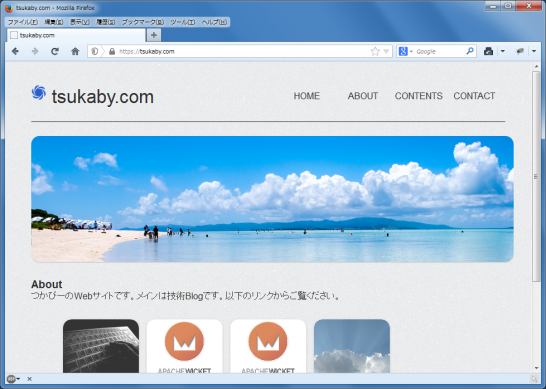Click the site identity shield icon
This screenshot has width=546, height=389.
94,52
